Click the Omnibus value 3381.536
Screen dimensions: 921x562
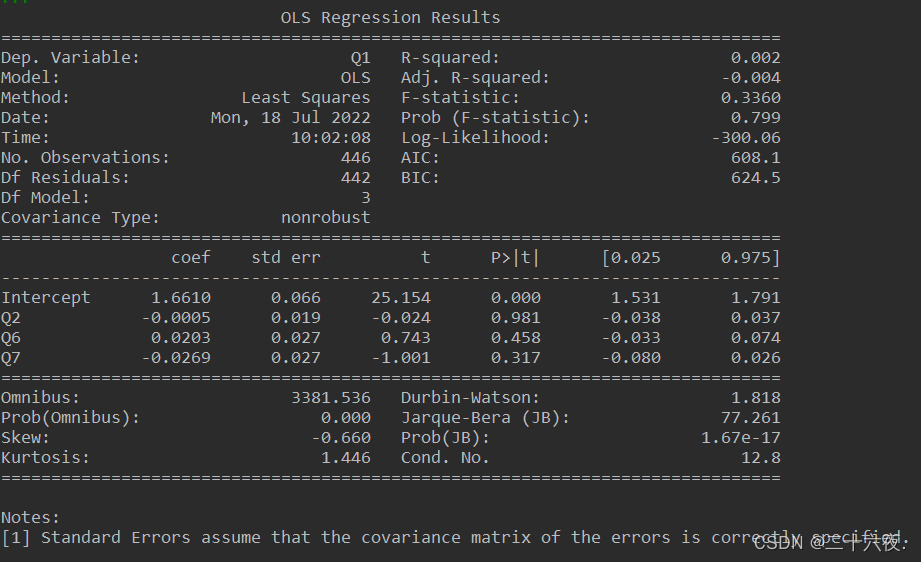[331, 398]
